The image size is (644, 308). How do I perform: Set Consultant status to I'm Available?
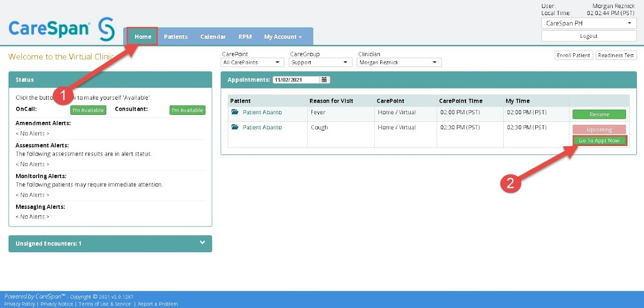click(x=187, y=110)
